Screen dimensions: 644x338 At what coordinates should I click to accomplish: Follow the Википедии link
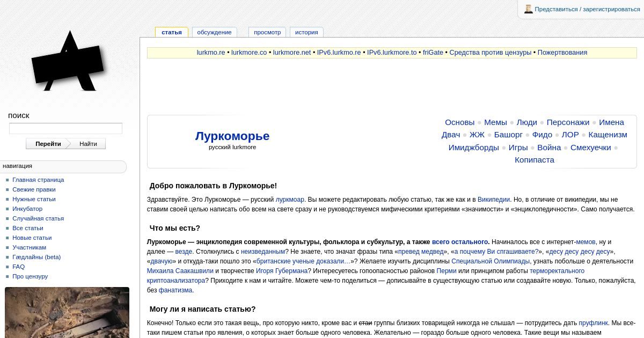point(494,200)
